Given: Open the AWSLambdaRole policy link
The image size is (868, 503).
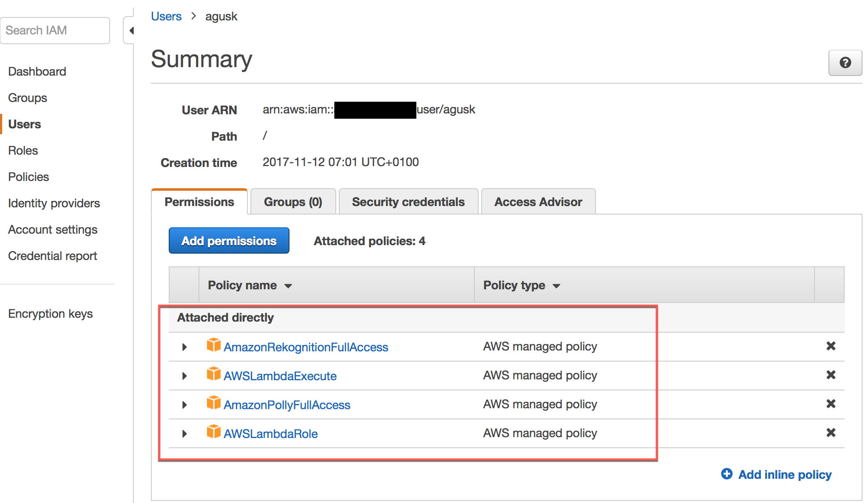Looking at the screenshot, I should (x=271, y=434).
